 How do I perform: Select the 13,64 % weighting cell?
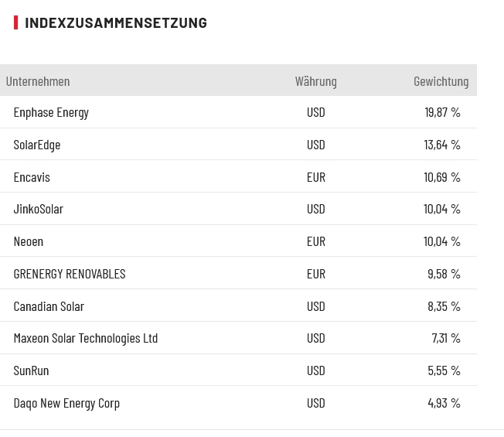442,145
